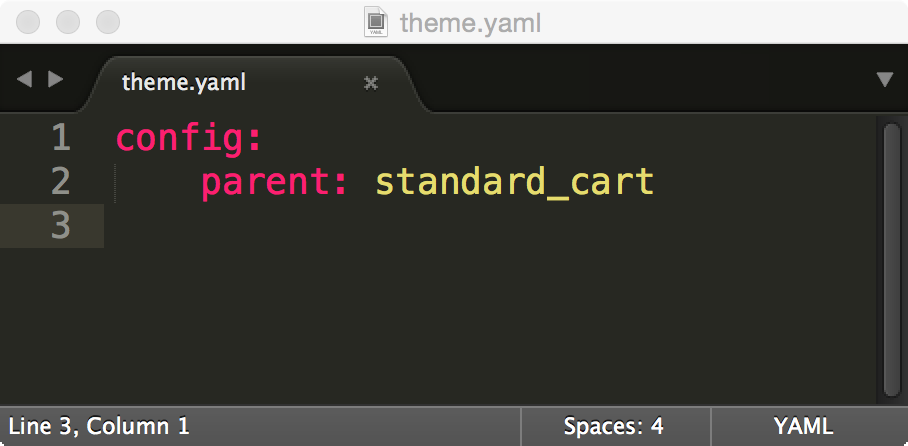The height and width of the screenshot is (446, 908).
Task: Open the Spaces: 4 indentation menu
Action: [614, 427]
